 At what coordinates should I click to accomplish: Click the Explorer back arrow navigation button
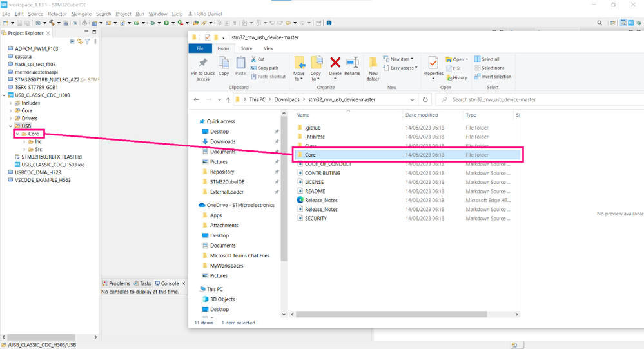(197, 99)
